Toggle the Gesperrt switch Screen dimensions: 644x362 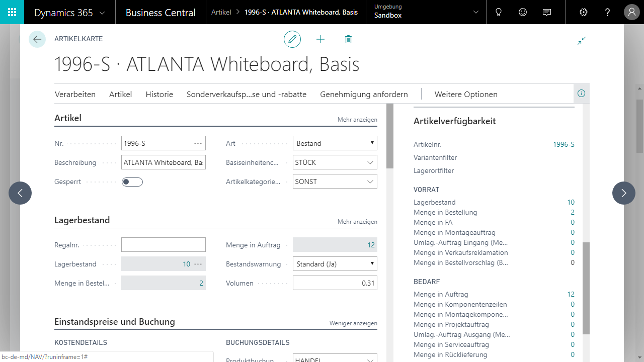click(x=132, y=182)
